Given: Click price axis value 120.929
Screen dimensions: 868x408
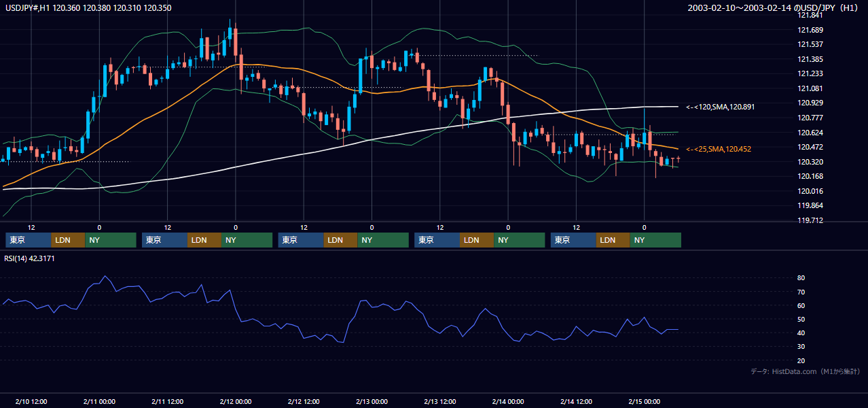Looking at the screenshot, I should point(811,103).
